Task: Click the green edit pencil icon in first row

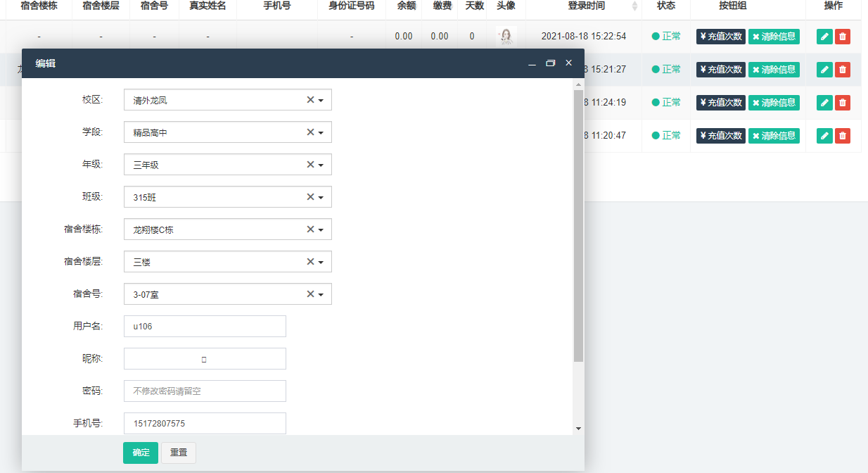Action: [824, 37]
